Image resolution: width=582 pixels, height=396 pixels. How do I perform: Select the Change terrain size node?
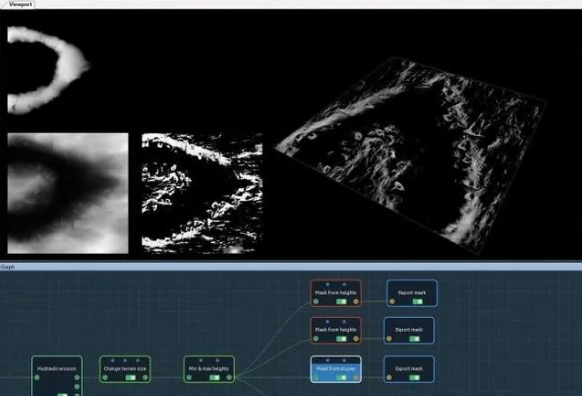(x=125, y=369)
